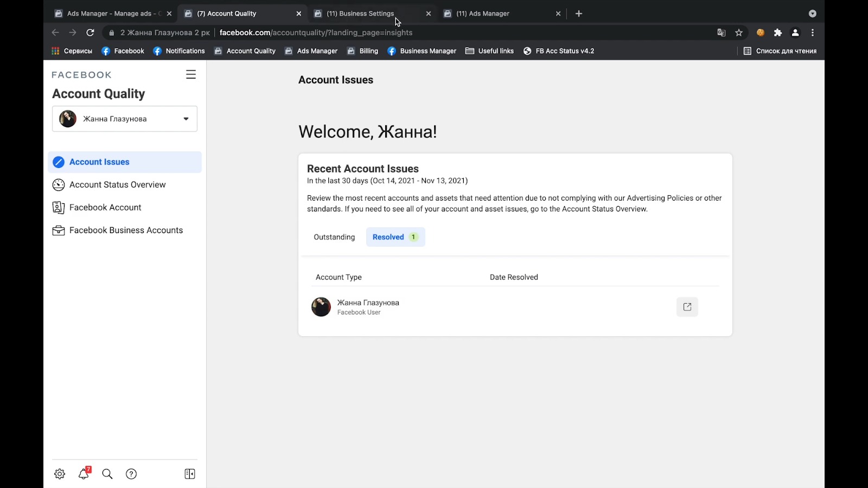Open Facebook Account in sidebar

(x=125, y=208)
